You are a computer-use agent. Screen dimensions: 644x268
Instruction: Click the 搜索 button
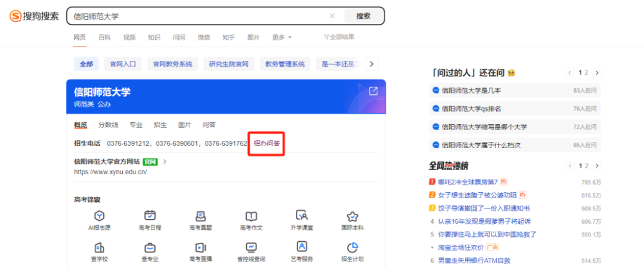click(364, 16)
